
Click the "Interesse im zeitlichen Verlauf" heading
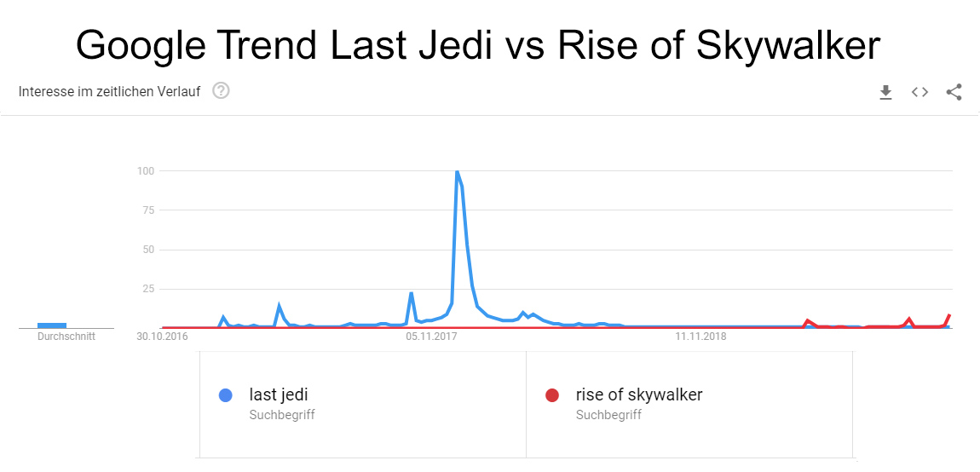tap(109, 91)
